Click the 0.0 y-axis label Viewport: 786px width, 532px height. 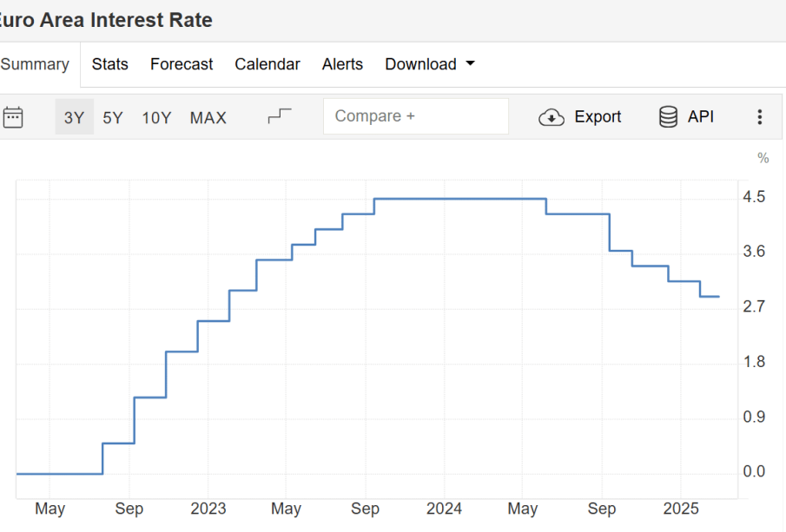tap(754, 471)
